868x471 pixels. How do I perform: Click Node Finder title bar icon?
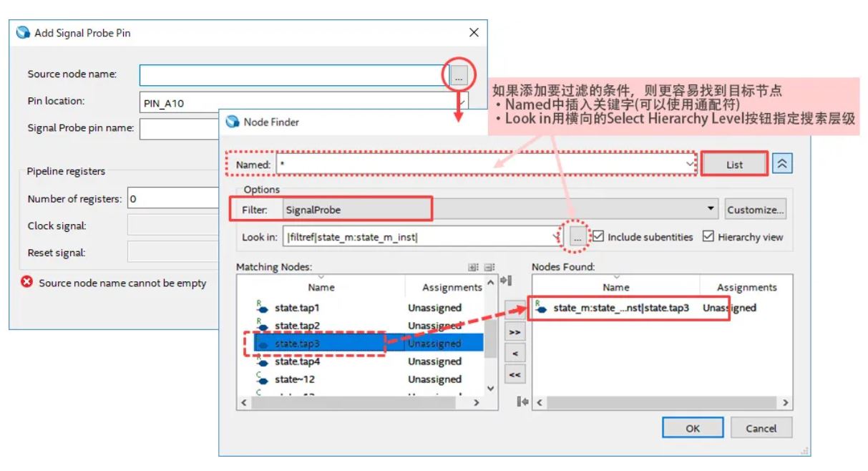click(232, 122)
